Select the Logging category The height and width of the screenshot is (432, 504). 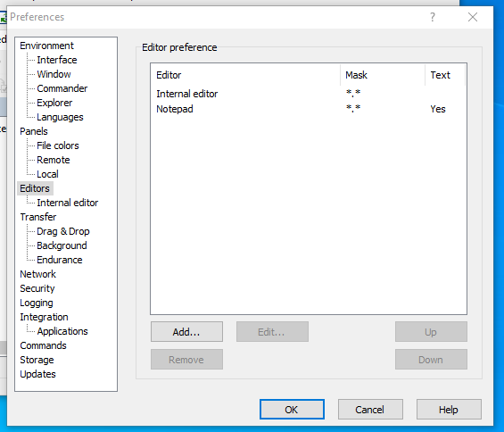click(37, 303)
